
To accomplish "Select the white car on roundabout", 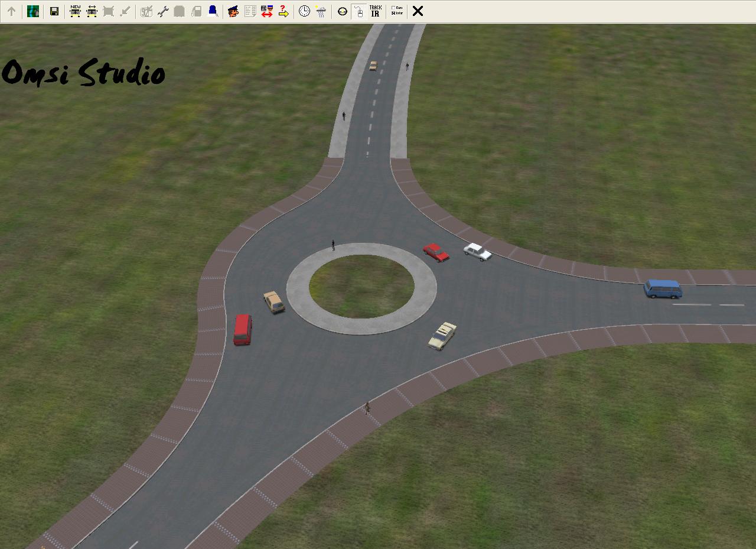I will pos(477,252).
